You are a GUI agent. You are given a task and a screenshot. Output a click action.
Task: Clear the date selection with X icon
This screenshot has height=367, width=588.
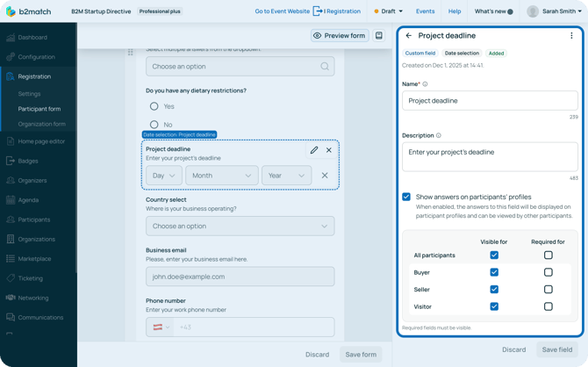pos(325,176)
